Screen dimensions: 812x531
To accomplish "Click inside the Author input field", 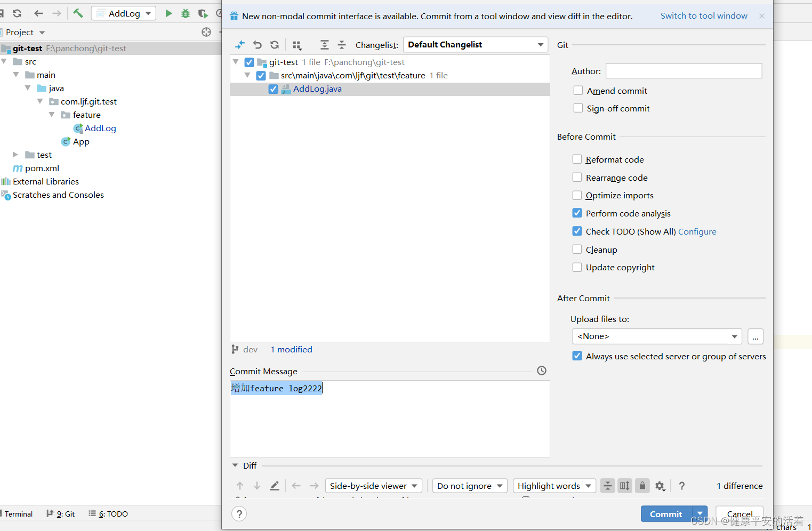I will tap(684, 70).
